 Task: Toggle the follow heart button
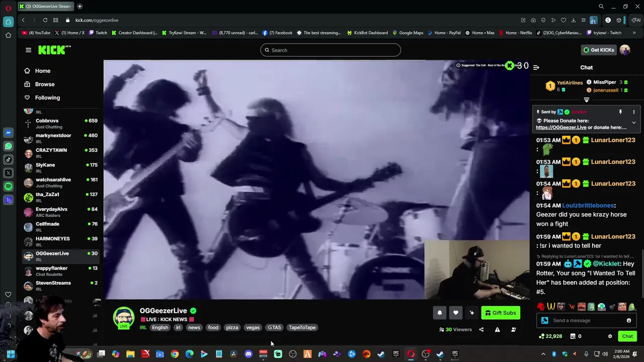pyautogui.click(x=456, y=313)
